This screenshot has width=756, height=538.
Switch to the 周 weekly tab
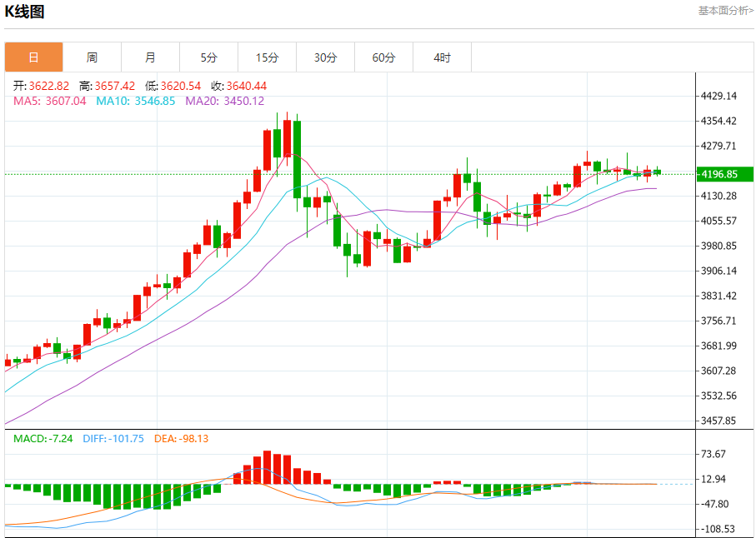click(x=92, y=57)
